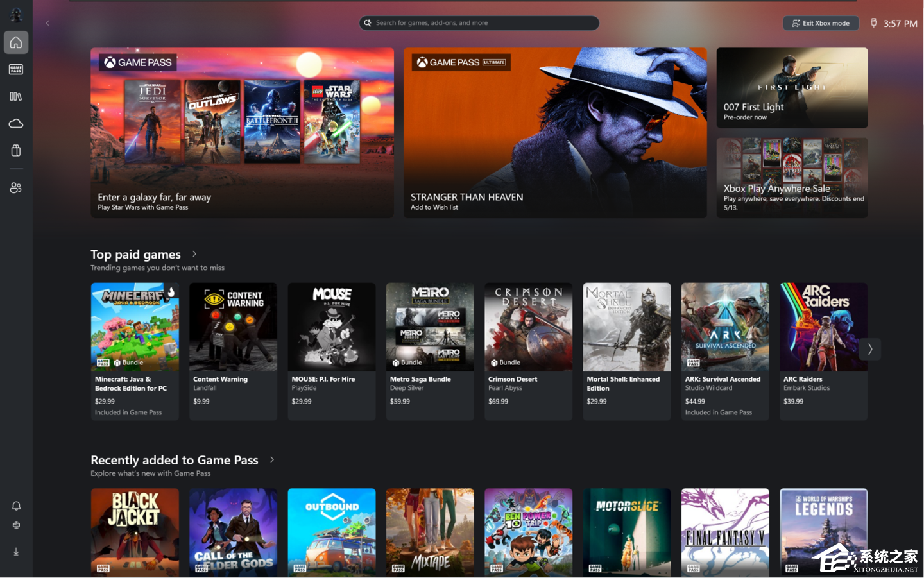Open the Social friends icon
Image resolution: width=924 pixels, height=578 pixels.
tap(16, 187)
